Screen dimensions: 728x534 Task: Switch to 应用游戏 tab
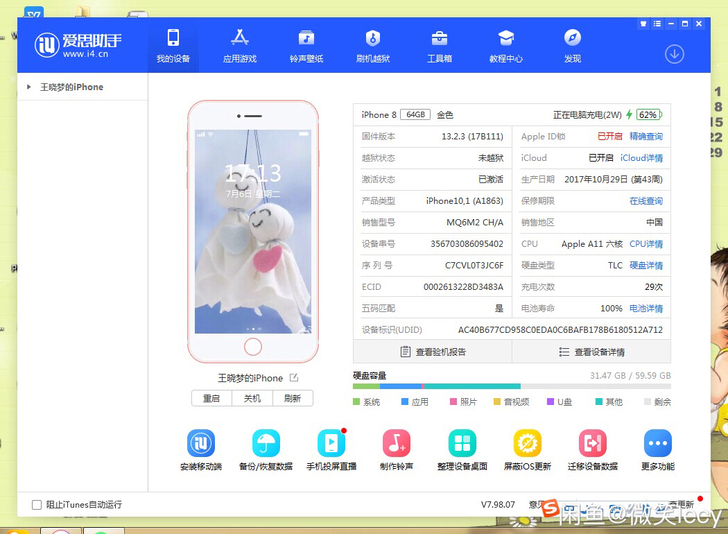click(240, 46)
